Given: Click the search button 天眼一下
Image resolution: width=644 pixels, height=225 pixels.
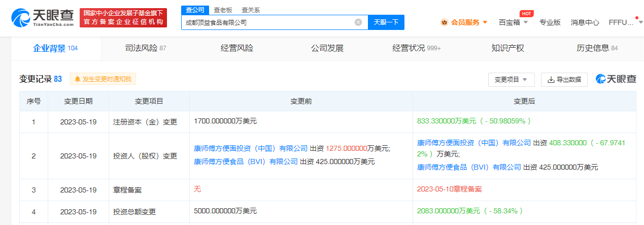Looking at the screenshot, I should coord(386,22).
